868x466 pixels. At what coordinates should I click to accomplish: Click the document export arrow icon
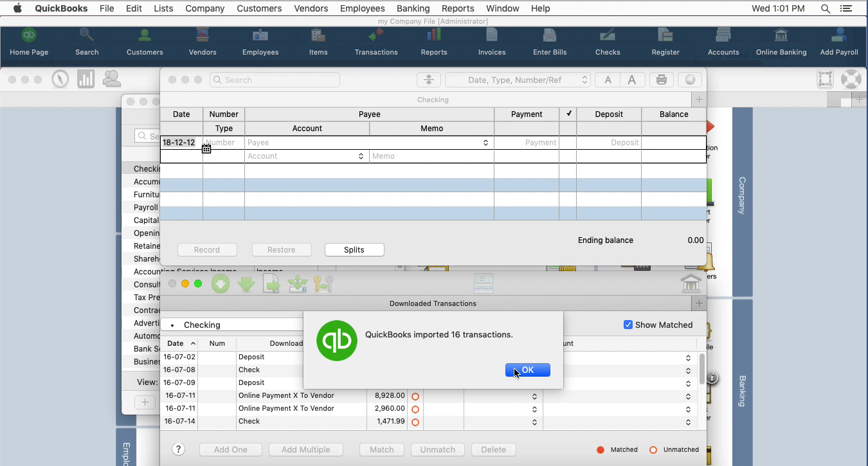[272, 283]
